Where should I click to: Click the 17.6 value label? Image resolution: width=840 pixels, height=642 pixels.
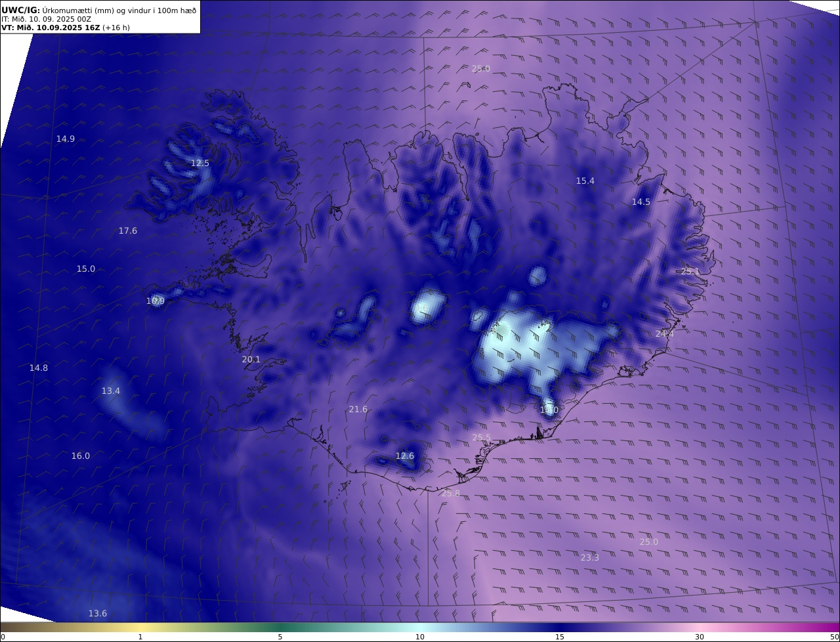coord(127,231)
